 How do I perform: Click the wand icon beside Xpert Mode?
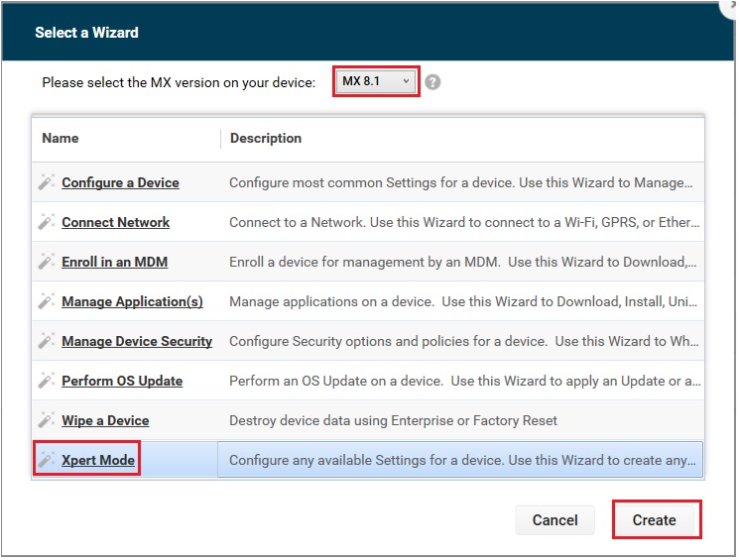pos(47,459)
